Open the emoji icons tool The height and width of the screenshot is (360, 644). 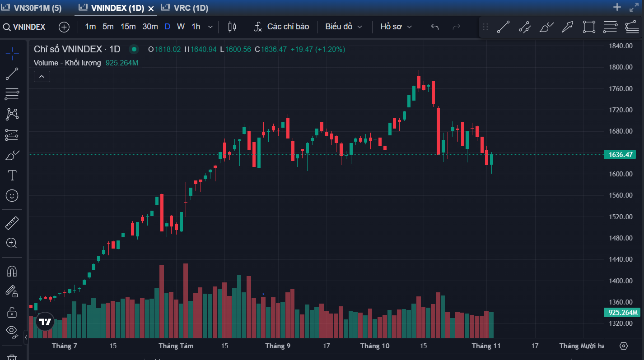click(12, 195)
